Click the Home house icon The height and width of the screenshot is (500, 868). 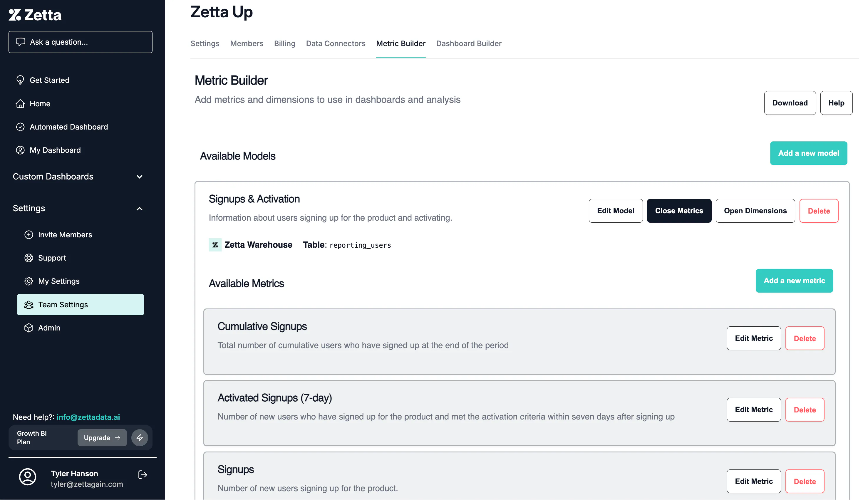coord(20,104)
